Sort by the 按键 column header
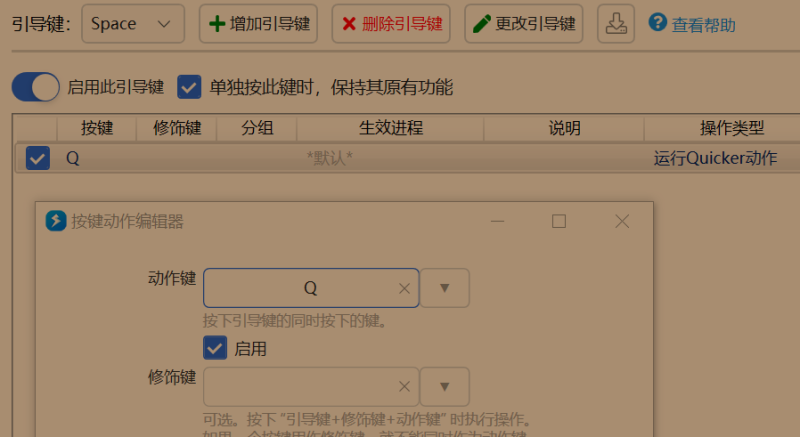 coord(96,127)
